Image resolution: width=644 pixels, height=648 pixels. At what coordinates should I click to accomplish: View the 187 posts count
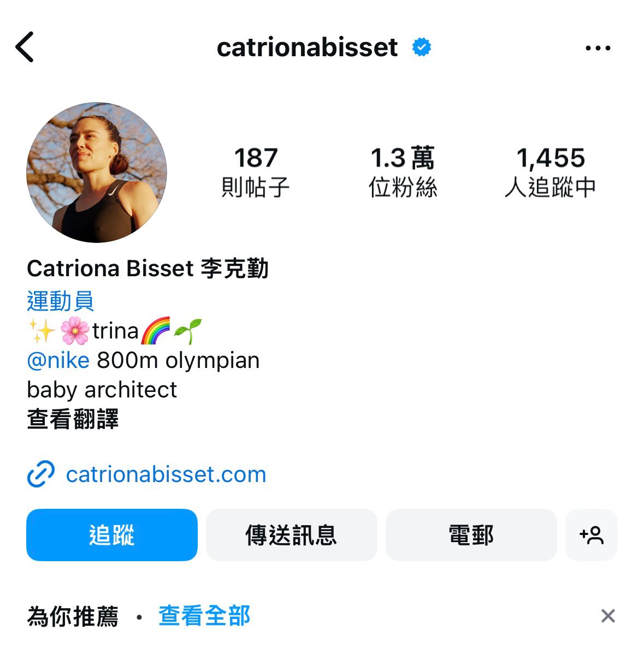click(256, 173)
